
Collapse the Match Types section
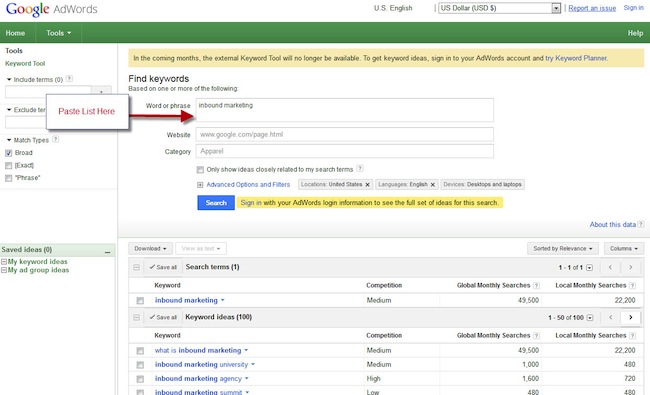tap(9, 140)
